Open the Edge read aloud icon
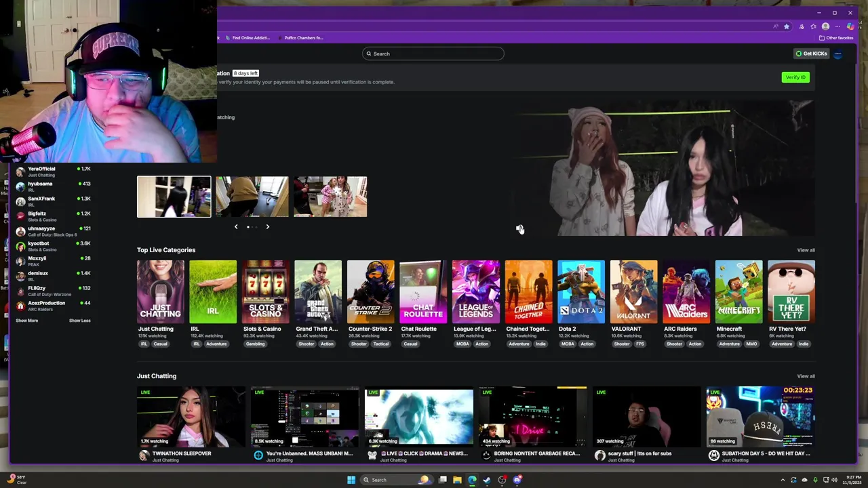This screenshot has height=488, width=868. pos(776,26)
